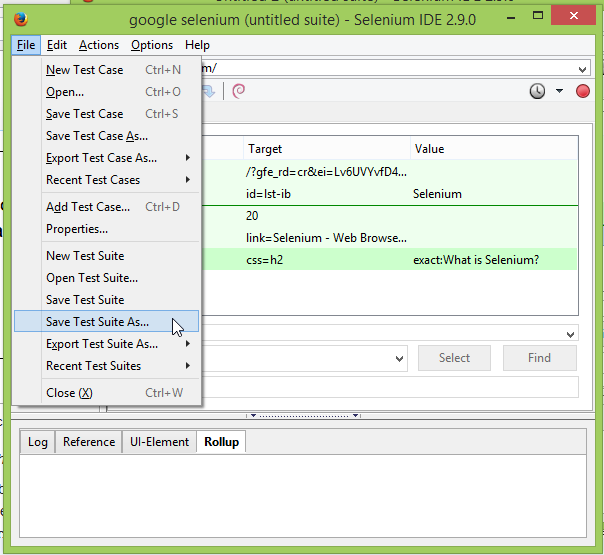Select the row with target 20
604x555 pixels.
389,216
